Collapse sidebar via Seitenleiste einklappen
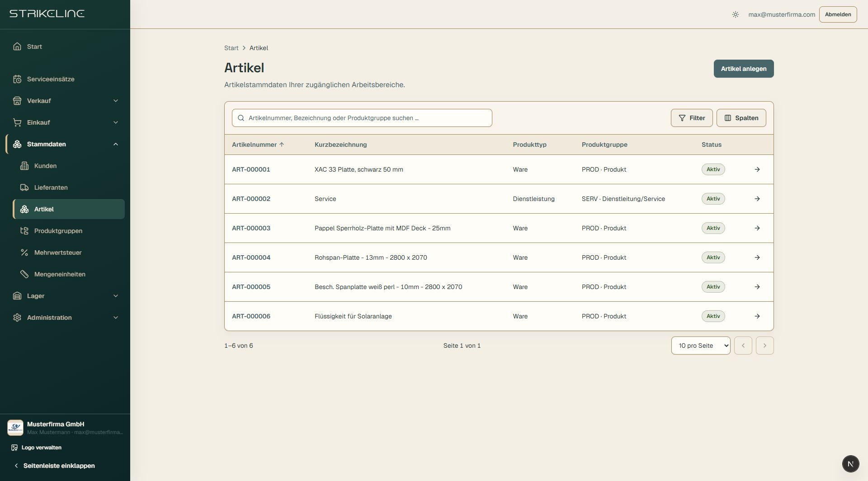The image size is (868, 481). point(54,466)
